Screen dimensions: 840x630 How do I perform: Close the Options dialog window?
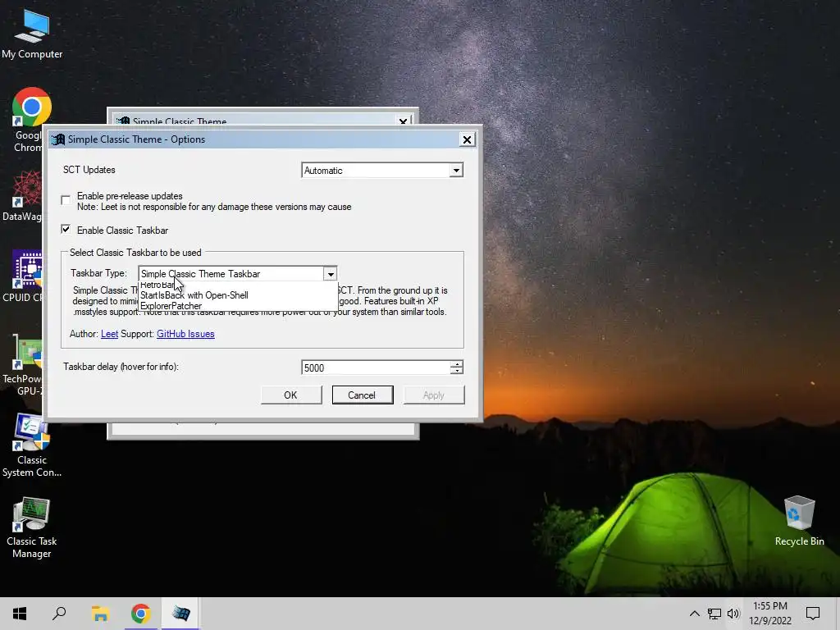pyautogui.click(x=467, y=139)
